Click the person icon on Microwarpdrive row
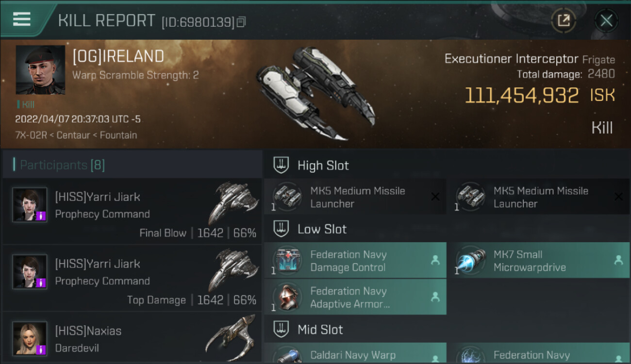This screenshot has height=364, width=631. [618, 260]
